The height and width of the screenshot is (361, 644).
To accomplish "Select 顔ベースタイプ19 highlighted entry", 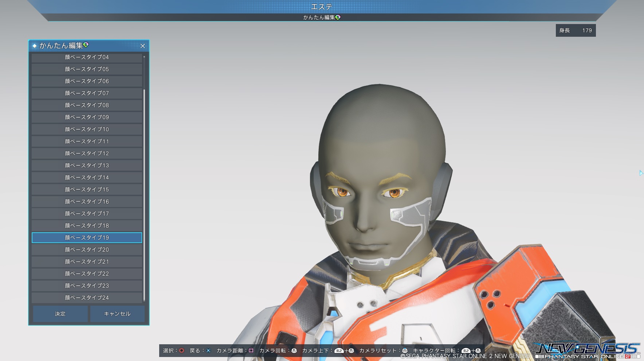I will (x=87, y=238).
